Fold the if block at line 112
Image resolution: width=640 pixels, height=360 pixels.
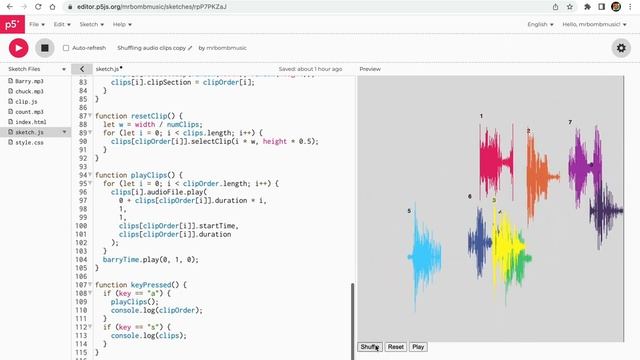[90, 327]
